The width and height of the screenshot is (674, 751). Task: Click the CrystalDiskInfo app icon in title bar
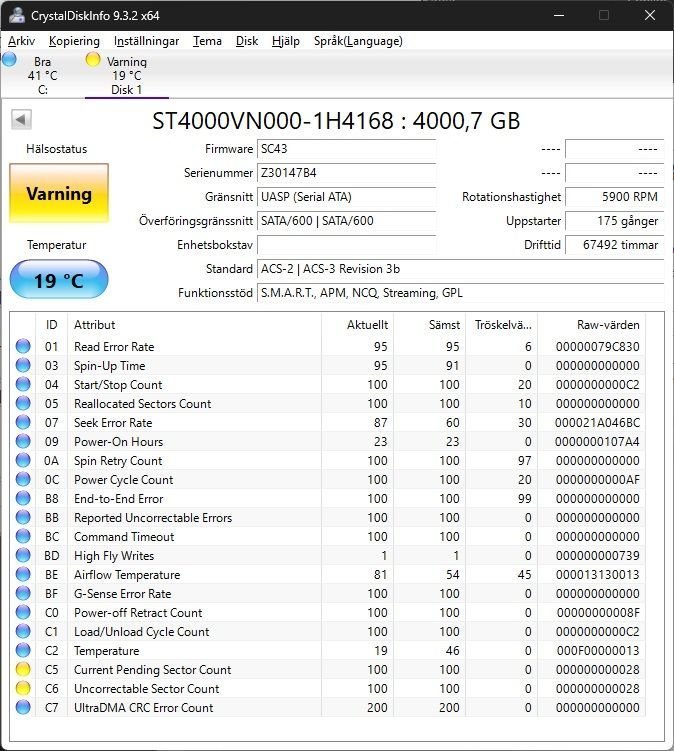pos(17,15)
